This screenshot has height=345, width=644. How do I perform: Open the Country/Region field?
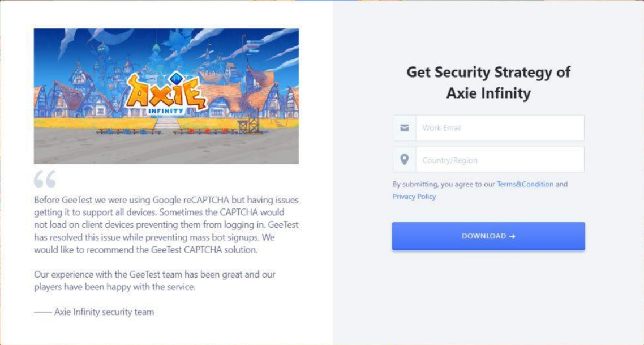499,160
